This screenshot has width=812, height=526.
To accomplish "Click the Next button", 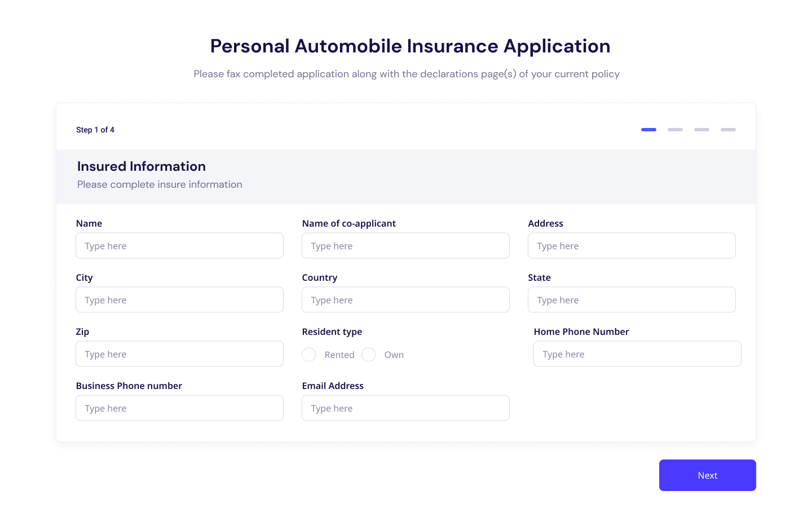I will (x=707, y=475).
